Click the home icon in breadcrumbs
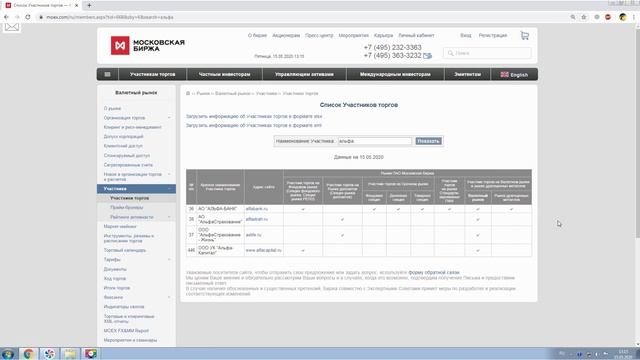Viewport: 640px width, 360px height. (188, 93)
